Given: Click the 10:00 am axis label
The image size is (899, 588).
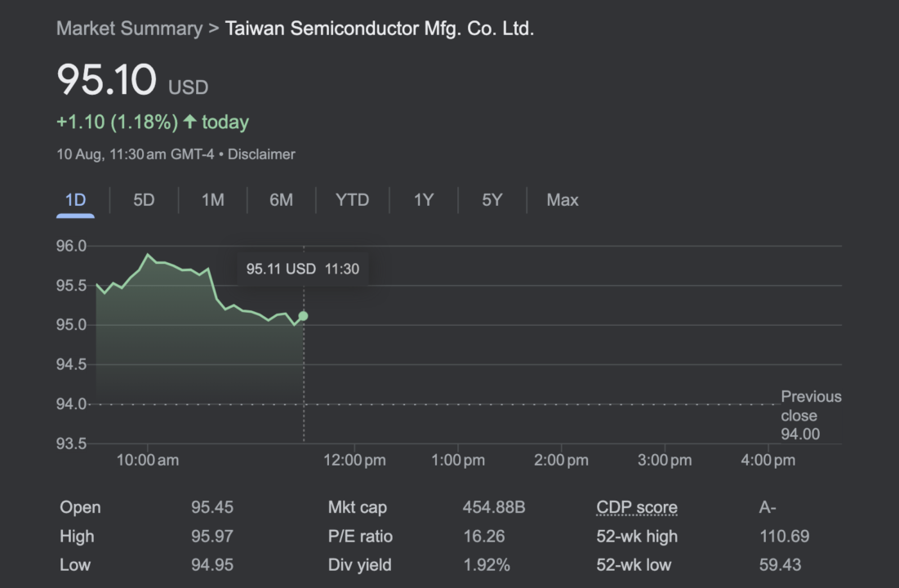Looking at the screenshot, I should point(147,460).
